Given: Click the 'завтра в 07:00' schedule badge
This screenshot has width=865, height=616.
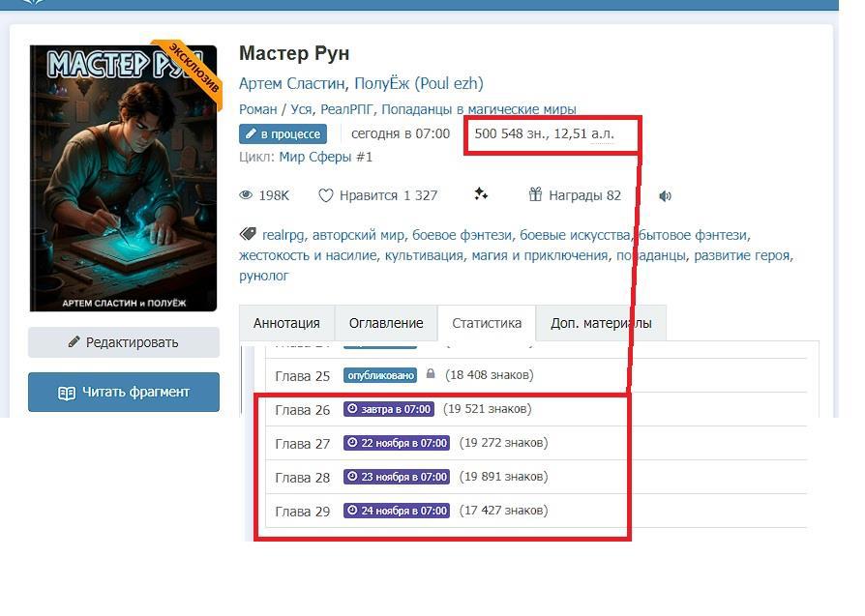Looking at the screenshot, I should tap(389, 409).
